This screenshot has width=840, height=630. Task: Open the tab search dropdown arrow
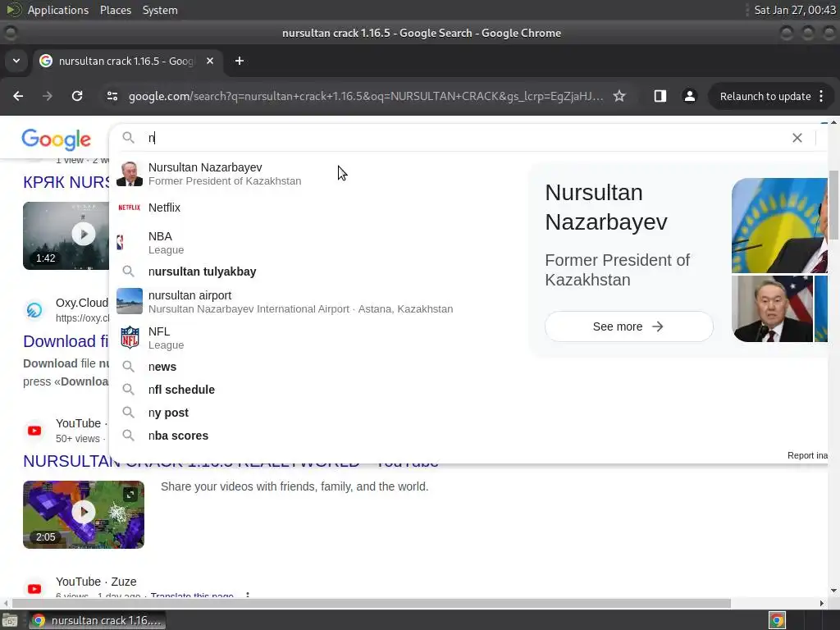pyautogui.click(x=16, y=61)
